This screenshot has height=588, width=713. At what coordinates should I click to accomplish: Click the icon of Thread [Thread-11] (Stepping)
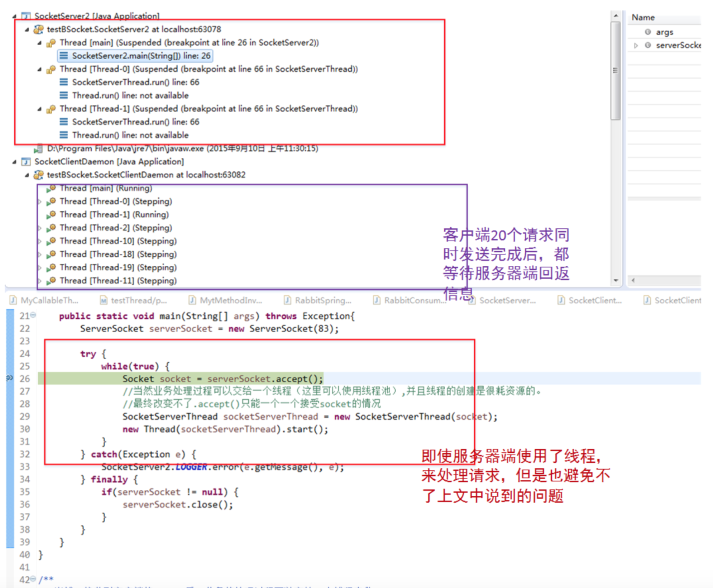tap(51, 281)
